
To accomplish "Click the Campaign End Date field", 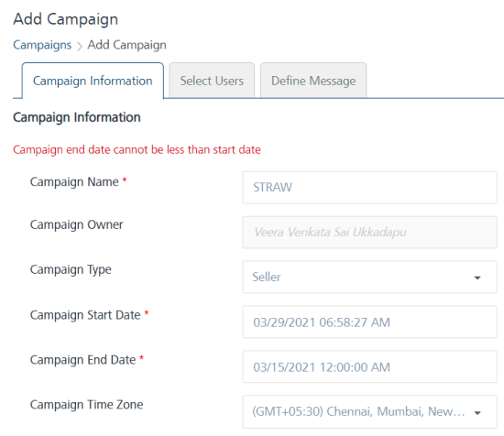I will (x=369, y=366).
